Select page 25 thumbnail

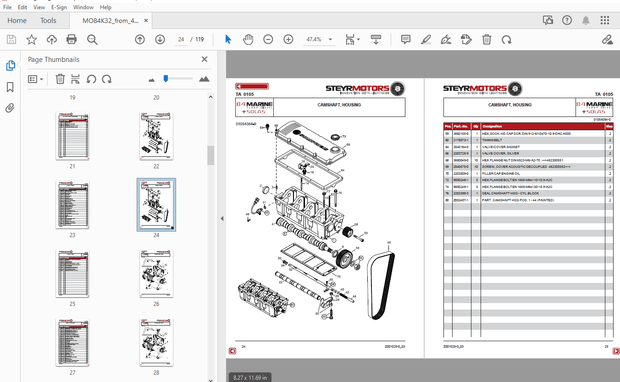pos(72,274)
